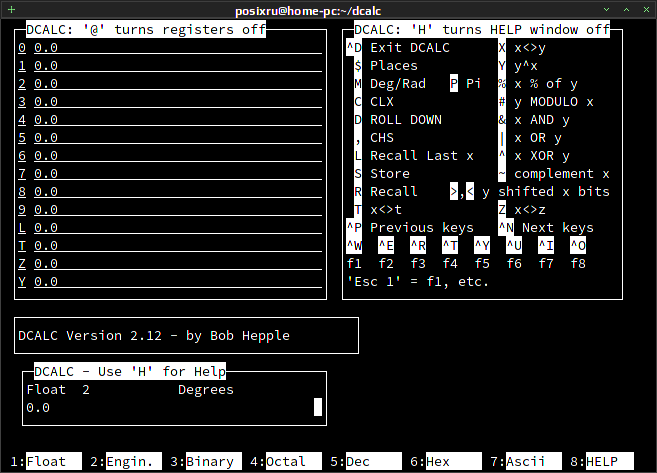
Task: Click the < shift-left key
Action: tap(470, 192)
